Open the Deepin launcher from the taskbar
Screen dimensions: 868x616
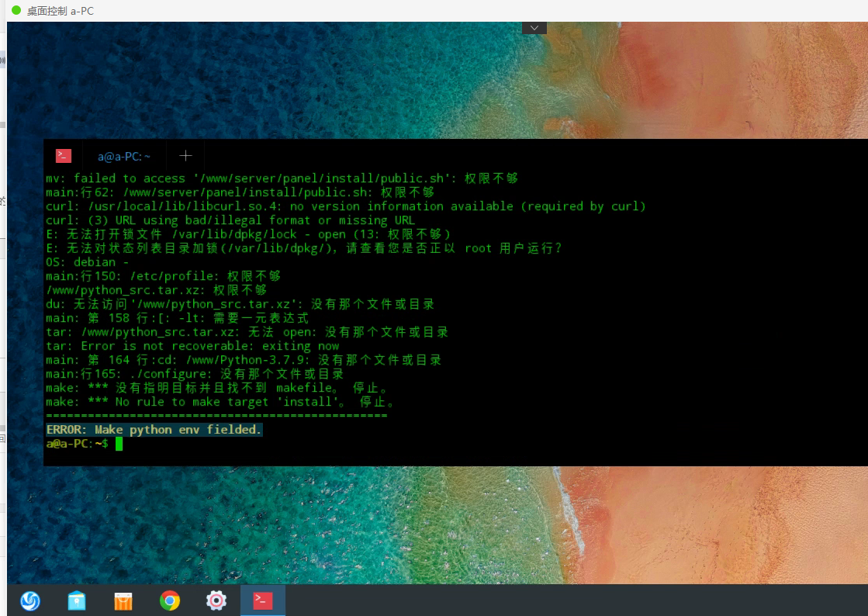pyautogui.click(x=30, y=600)
